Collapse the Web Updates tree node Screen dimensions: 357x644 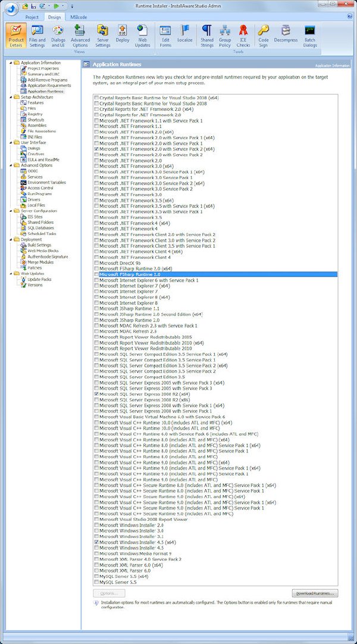11,273
